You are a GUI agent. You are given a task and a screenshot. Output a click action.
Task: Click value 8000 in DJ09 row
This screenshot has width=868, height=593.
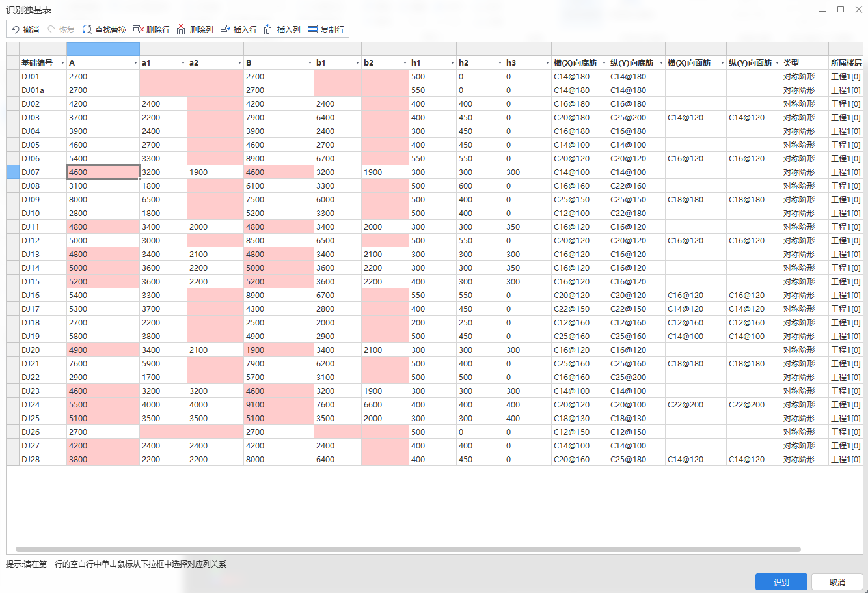[103, 200]
